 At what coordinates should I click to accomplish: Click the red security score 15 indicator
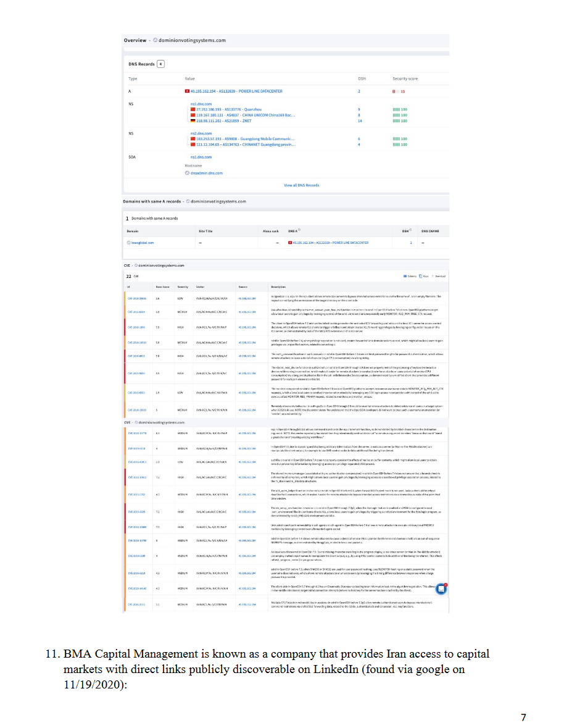coord(399,91)
